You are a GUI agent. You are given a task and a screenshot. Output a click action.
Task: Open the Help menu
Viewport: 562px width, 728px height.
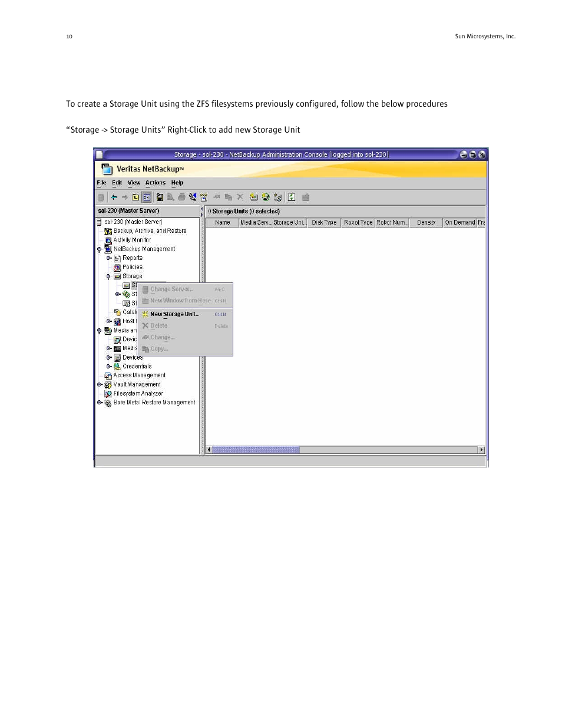(177, 183)
